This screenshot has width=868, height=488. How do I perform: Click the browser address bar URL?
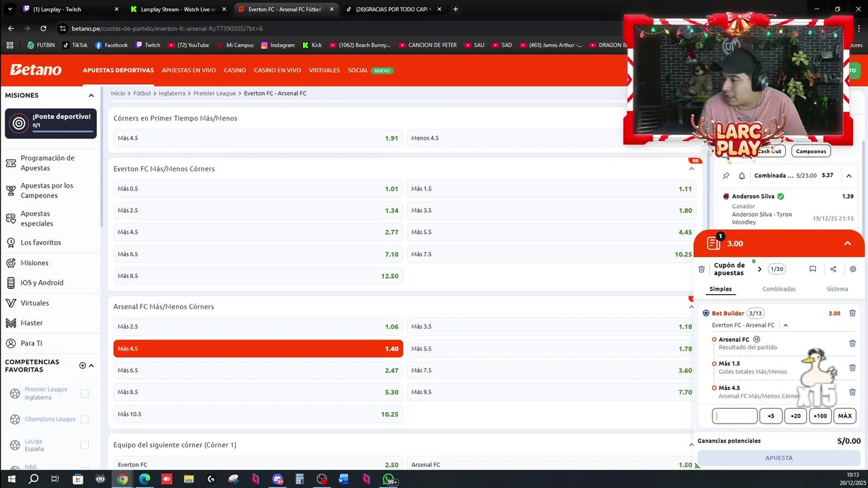click(x=167, y=28)
